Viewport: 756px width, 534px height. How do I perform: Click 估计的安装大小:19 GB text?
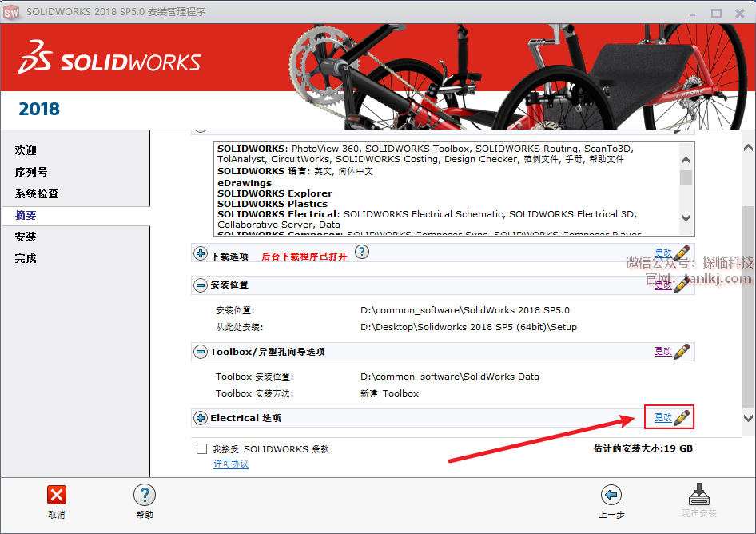click(643, 448)
